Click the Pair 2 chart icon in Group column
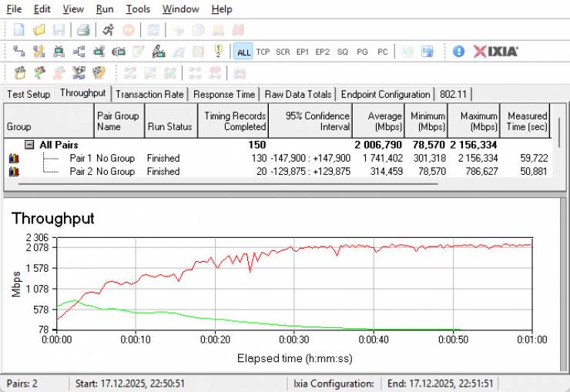Image resolution: width=570 pixels, height=392 pixels. click(x=13, y=172)
